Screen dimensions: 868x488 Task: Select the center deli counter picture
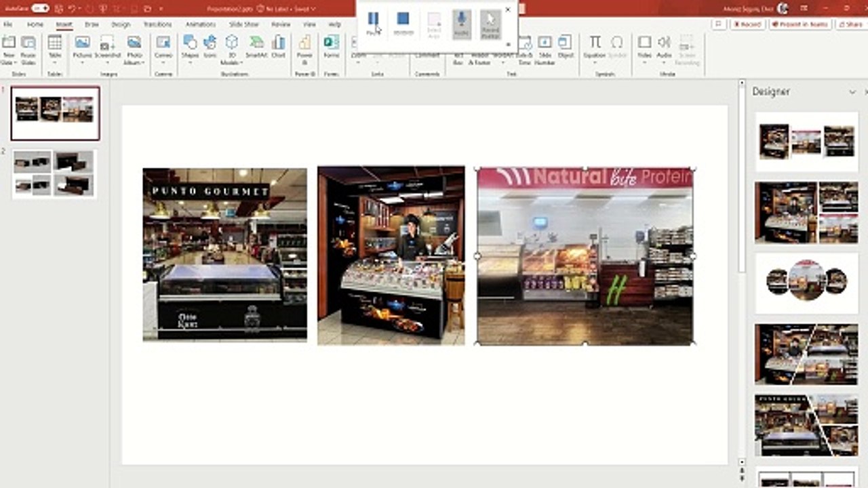(x=391, y=256)
